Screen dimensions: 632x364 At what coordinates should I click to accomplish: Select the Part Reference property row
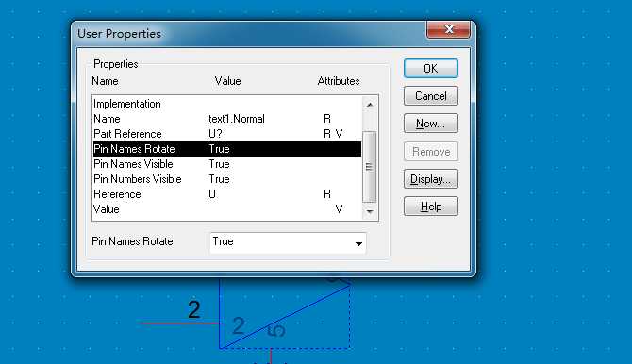pos(227,134)
